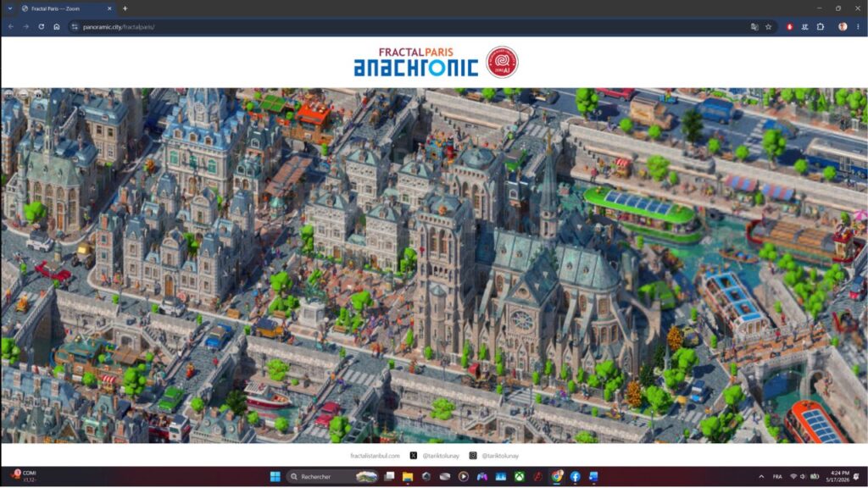Zoom in with the viewer plus button
This screenshot has height=488, width=868.
pos(8,95)
